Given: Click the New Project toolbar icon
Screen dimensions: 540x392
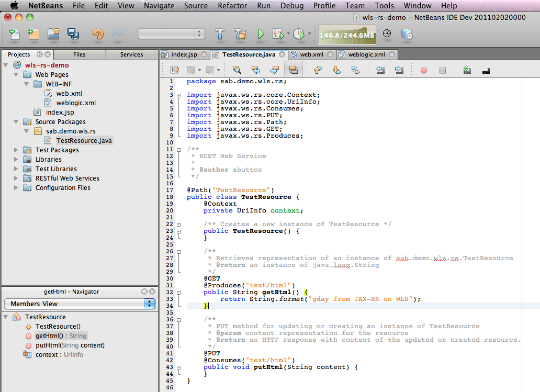Looking at the screenshot, I should pyautogui.click(x=32, y=34).
